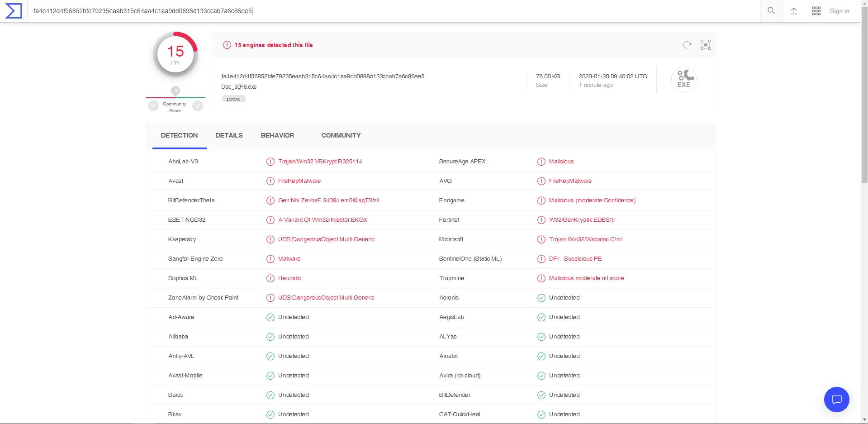This screenshot has height=424, width=868.
Task: Switch to the DETAILS tab
Action: tap(229, 135)
